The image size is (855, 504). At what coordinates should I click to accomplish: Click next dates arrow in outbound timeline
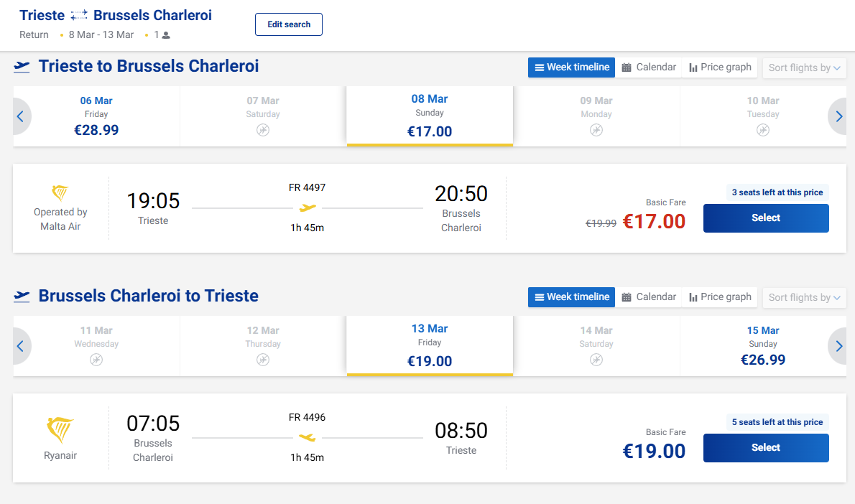[838, 116]
